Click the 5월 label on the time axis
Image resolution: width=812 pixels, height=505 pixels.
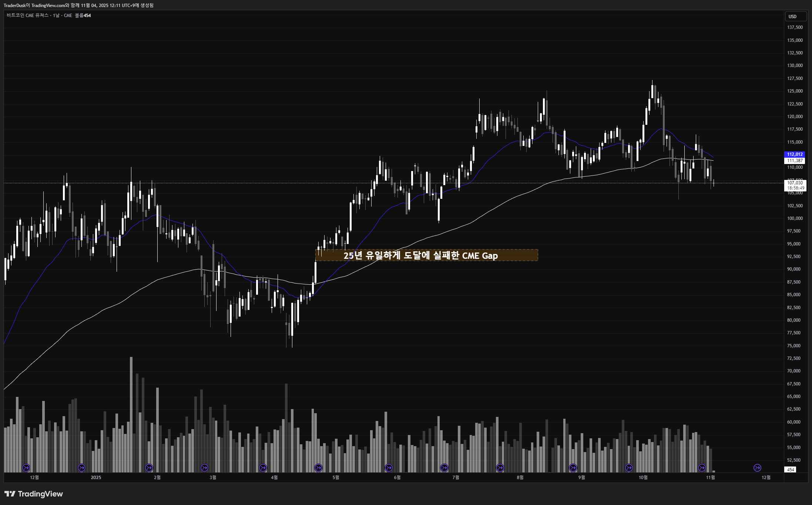click(x=336, y=477)
